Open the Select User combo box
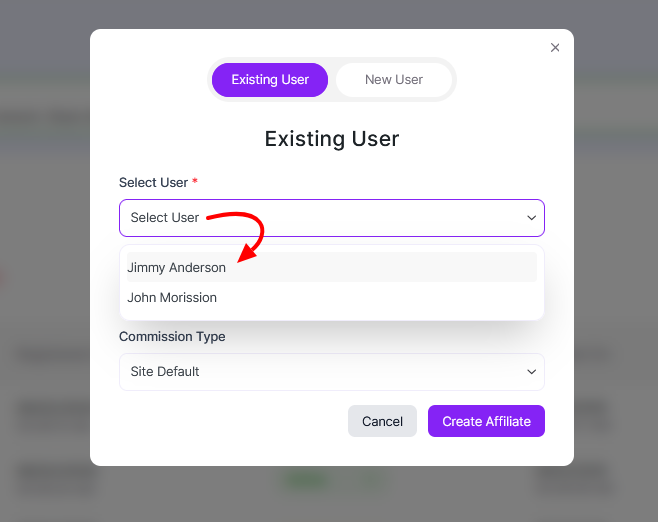 (x=331, y=218)
